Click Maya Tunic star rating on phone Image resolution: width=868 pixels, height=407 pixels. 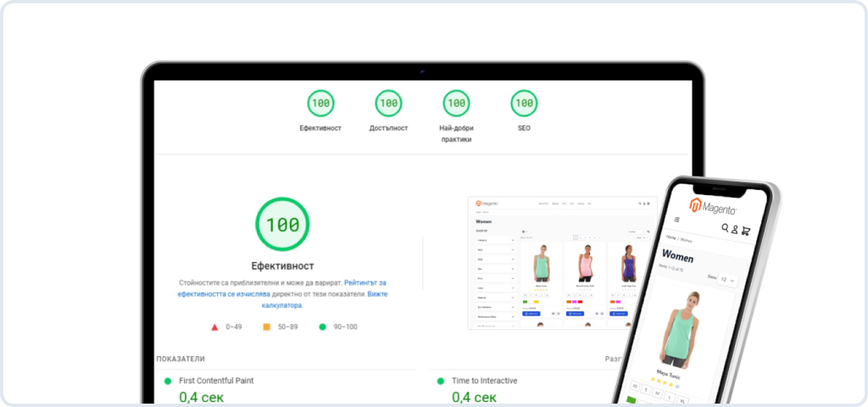click(665, 382)
